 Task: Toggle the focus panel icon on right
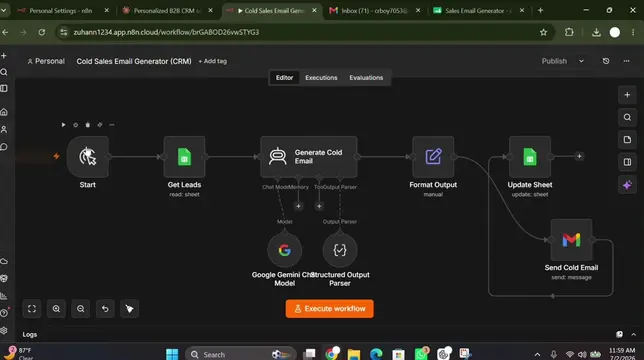click(x=627, y=162)
